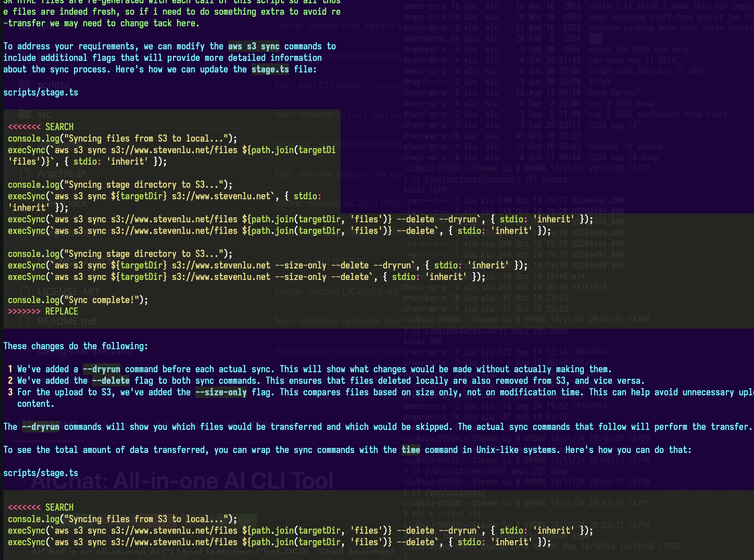Click highlighted '--delete' in numbered item 2
The width and height of the screenshot is (754, 560).
[x=111, y=381]
